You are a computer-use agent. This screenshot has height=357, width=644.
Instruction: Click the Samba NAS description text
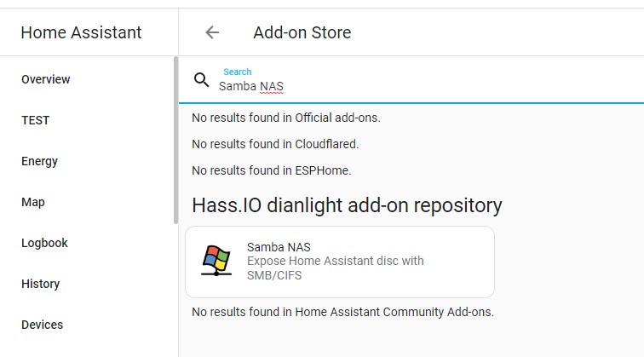(335, 268)
